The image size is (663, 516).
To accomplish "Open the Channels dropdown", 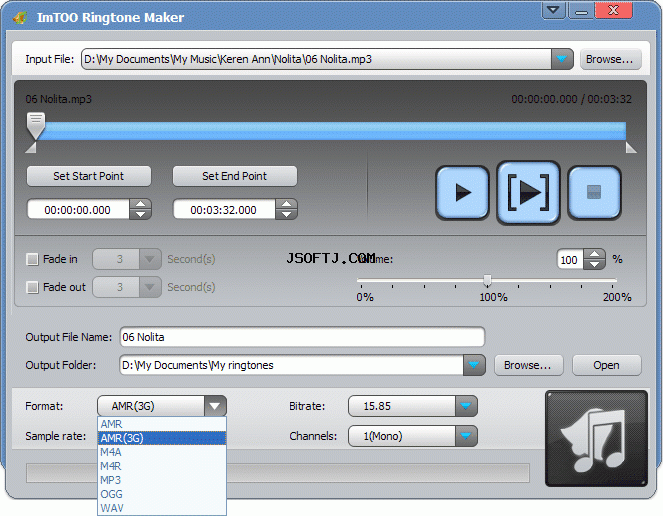I will pyautogui.click(x=466, y=436).
